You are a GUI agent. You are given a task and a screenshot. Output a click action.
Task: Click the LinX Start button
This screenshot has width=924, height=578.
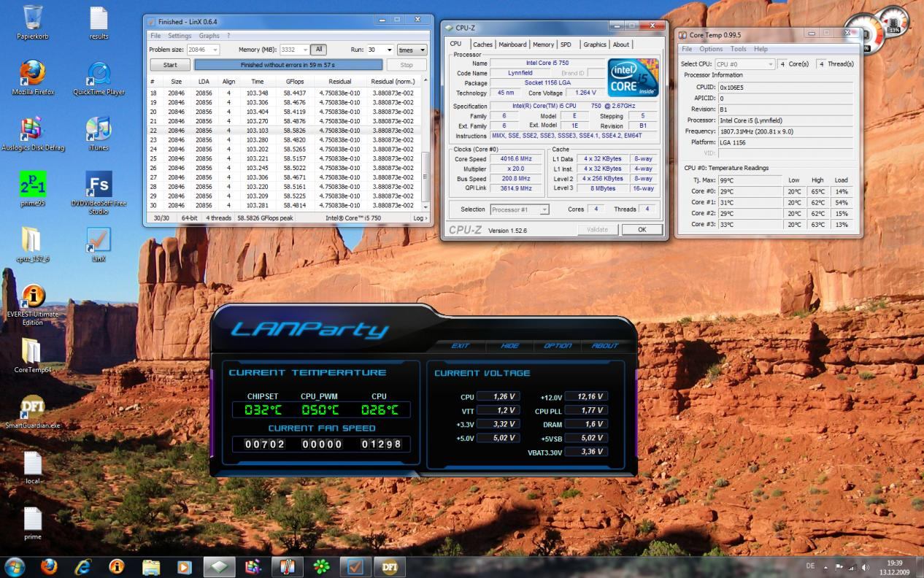click(170, 65)
